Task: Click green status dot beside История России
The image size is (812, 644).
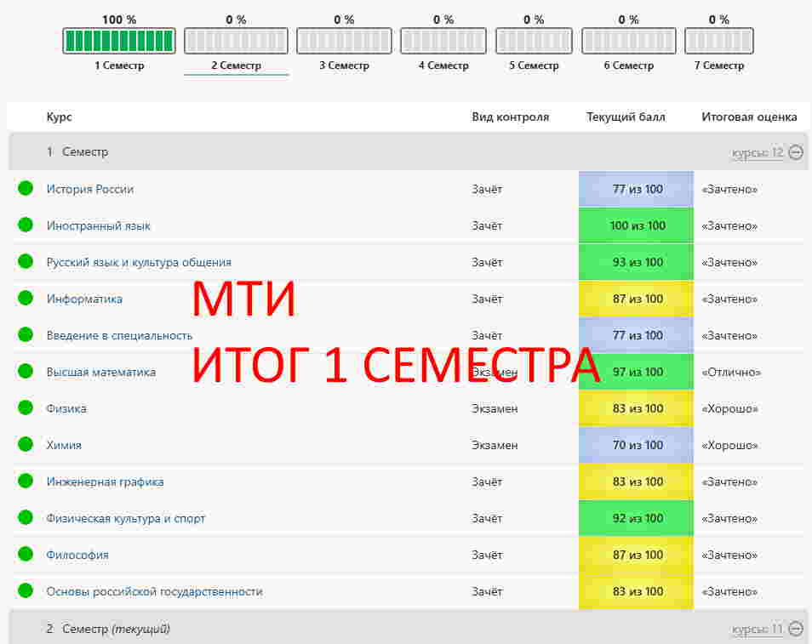Action: point(26,189)
